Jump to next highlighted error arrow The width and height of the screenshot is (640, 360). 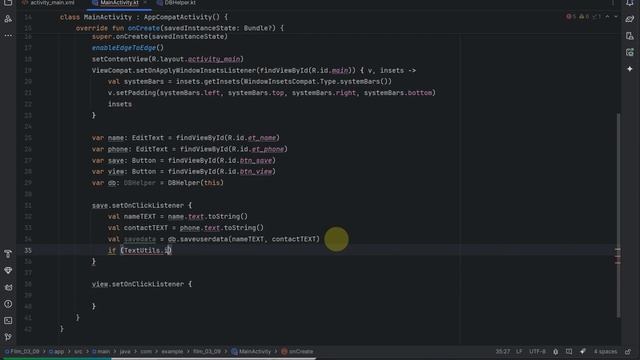pyautogui.click(x=616, y=17)
